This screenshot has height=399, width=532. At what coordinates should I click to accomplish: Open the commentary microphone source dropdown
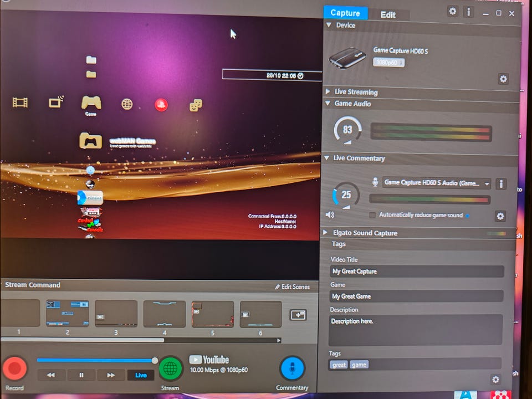[437, 183]
